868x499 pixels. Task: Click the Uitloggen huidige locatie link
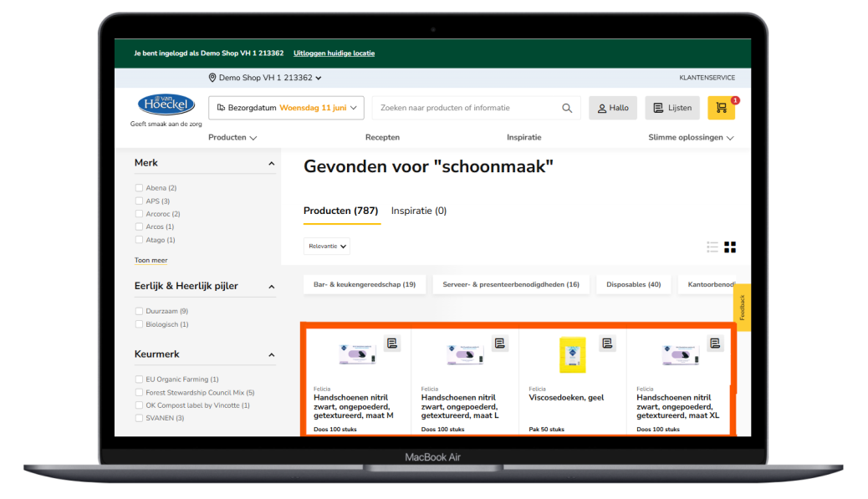334,53
